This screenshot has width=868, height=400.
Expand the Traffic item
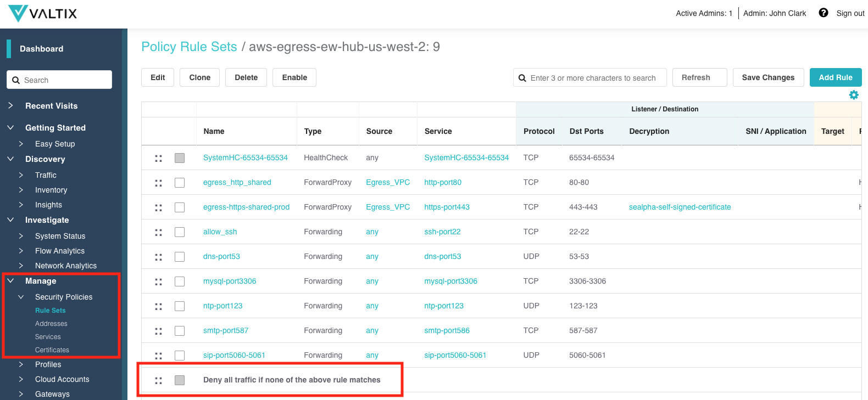pos(21,175)
